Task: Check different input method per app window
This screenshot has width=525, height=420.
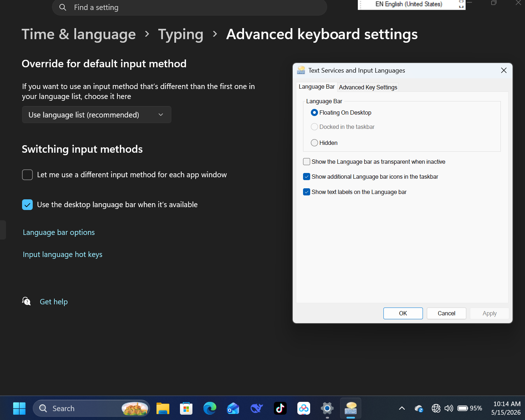Action: [27, 175]
